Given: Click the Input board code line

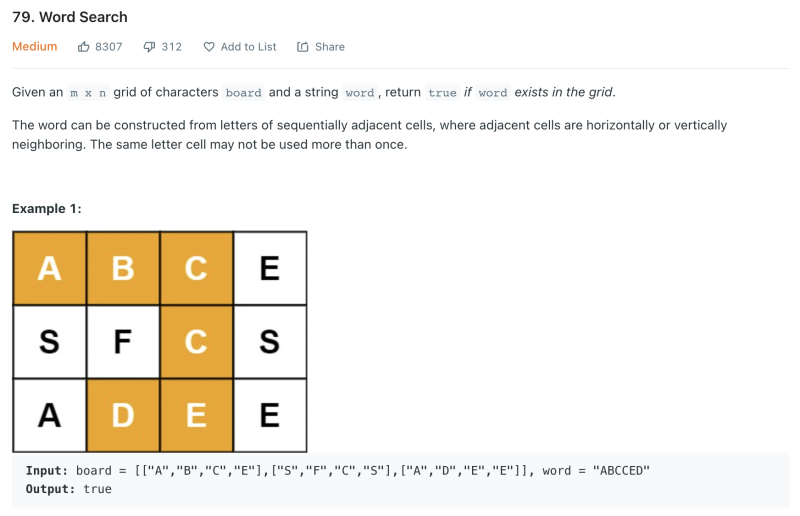Looking at the screenshot, I should (338, 471).
